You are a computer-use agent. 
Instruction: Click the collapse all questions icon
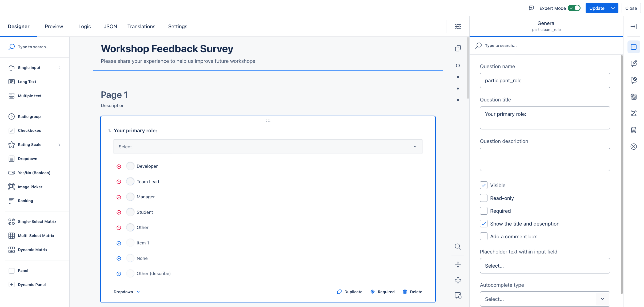458,265
